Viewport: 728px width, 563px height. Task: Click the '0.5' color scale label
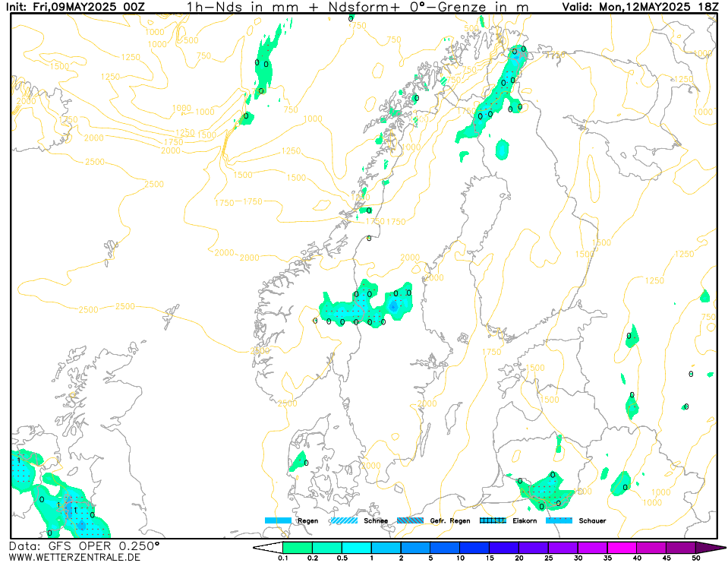[342, 558]
